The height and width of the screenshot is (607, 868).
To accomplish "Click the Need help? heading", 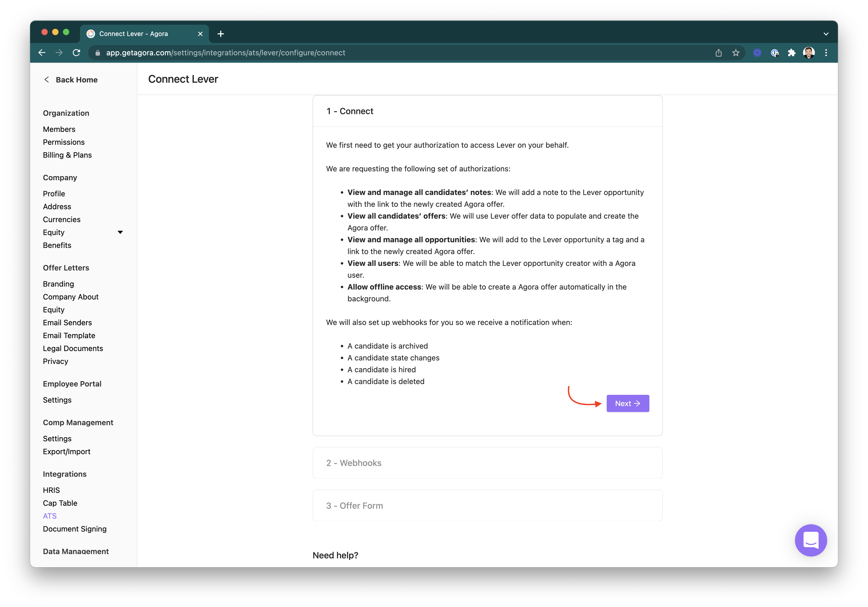I will (x=335, y=555).
